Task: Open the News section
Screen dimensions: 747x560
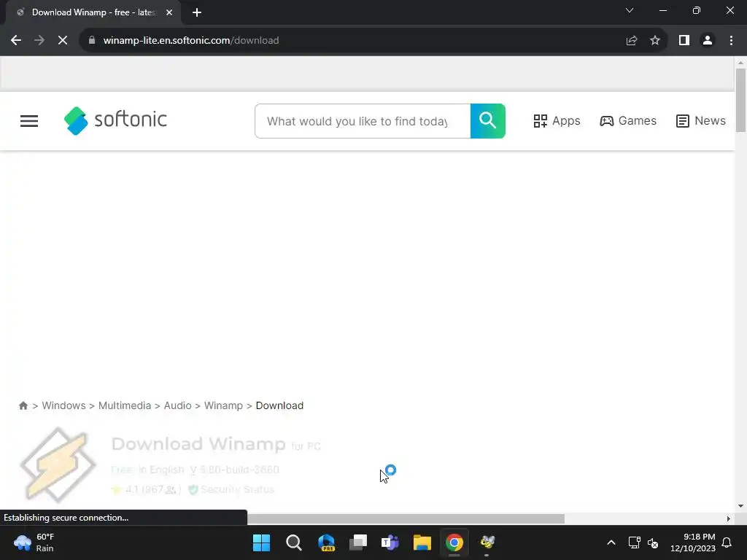Action: 701,121
